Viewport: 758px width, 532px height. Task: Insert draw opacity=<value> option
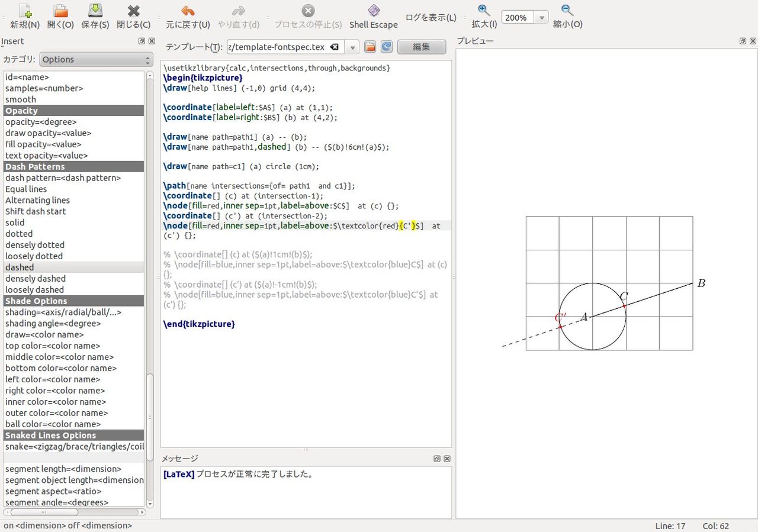pyautogui.click(x=74, y=133)
